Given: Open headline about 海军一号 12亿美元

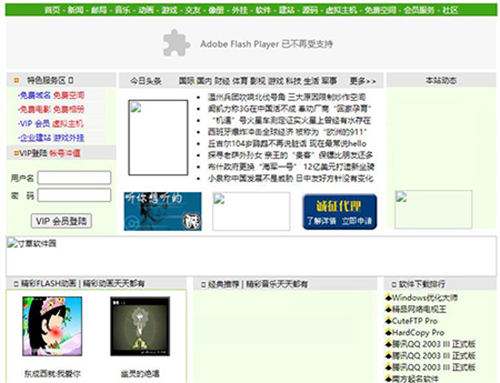Looking at the screenshot, I should (291, 167).
